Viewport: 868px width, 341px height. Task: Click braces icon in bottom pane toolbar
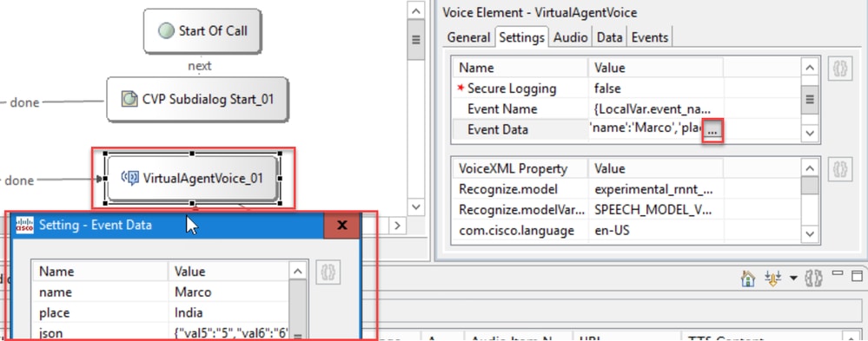click(814, 279)
